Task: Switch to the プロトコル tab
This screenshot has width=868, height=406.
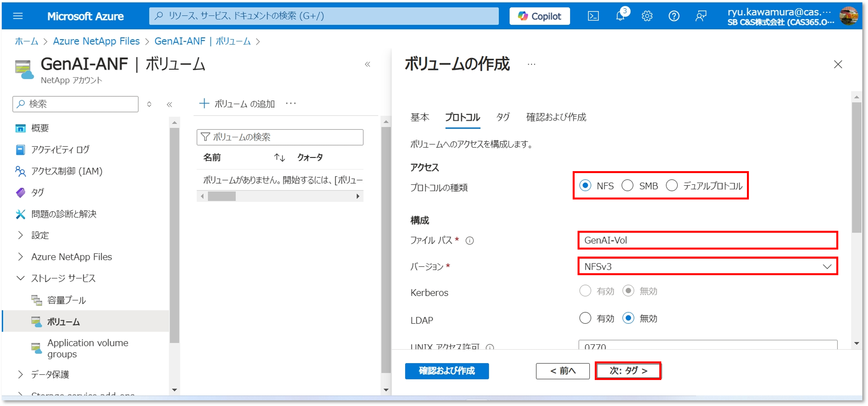Action: click(463, 117)
